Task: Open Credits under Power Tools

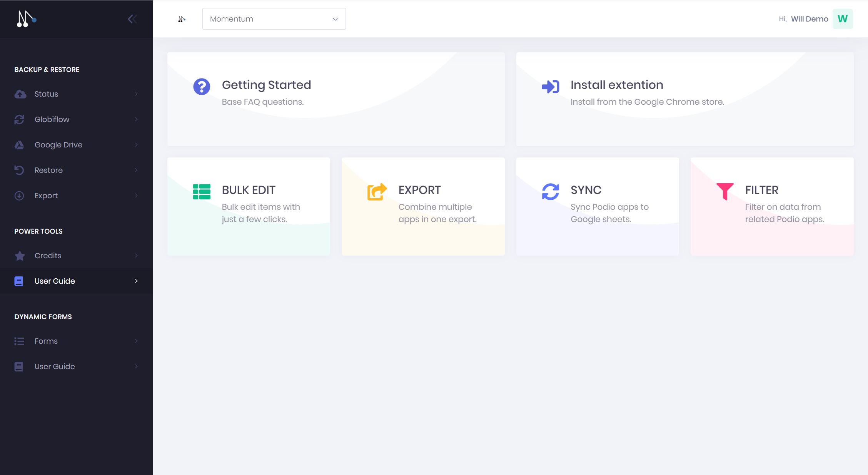Action: [48, 256]
